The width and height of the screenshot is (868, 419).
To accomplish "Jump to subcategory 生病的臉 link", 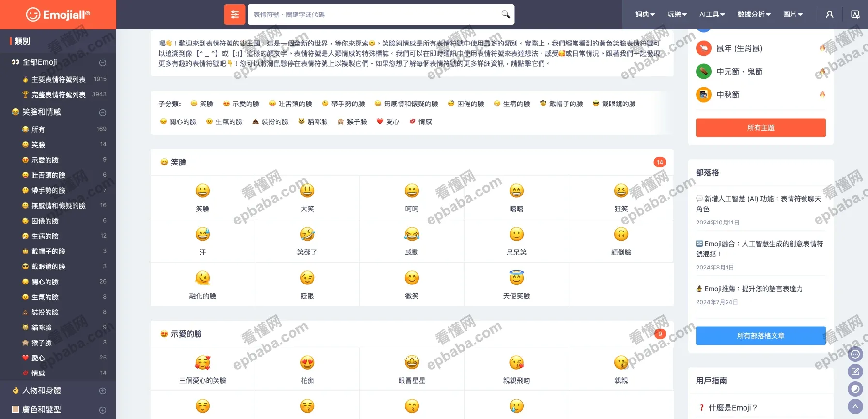I will 511,104.
